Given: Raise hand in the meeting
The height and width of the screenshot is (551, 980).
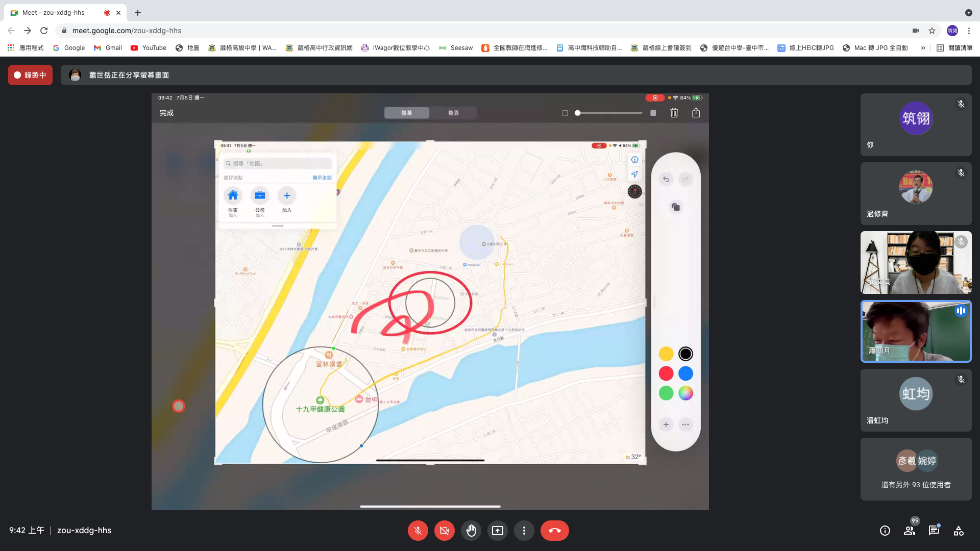Looking at the screenshot, I should 471,531.
